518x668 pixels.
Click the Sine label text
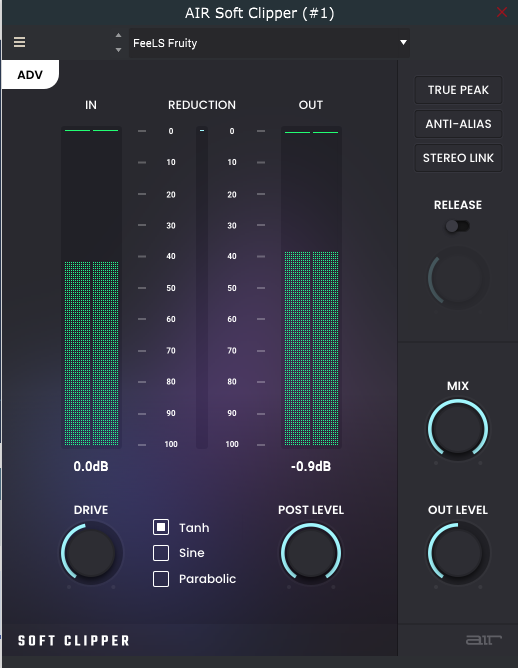pos(192,553)
